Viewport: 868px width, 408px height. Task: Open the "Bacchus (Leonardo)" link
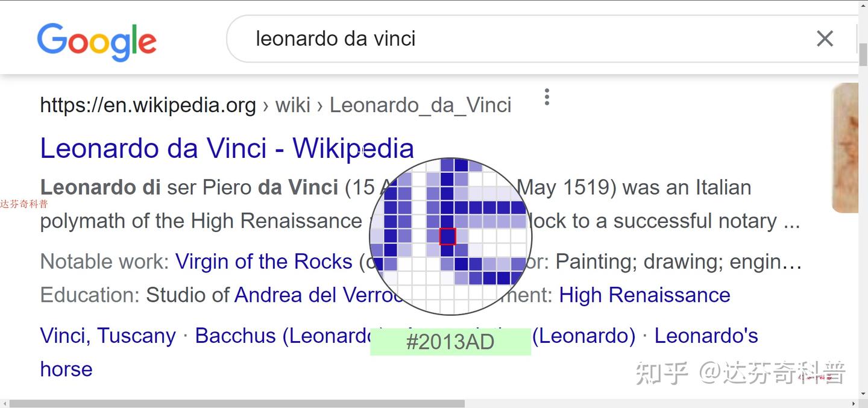[283, 336]
